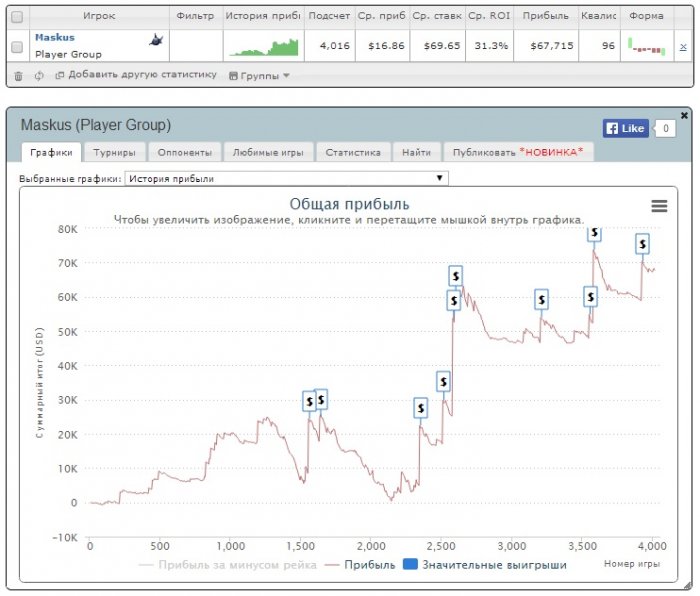Screen dimensions: 700x596
Task: Click Добавить другую статистику link
Action: (136, 75)
